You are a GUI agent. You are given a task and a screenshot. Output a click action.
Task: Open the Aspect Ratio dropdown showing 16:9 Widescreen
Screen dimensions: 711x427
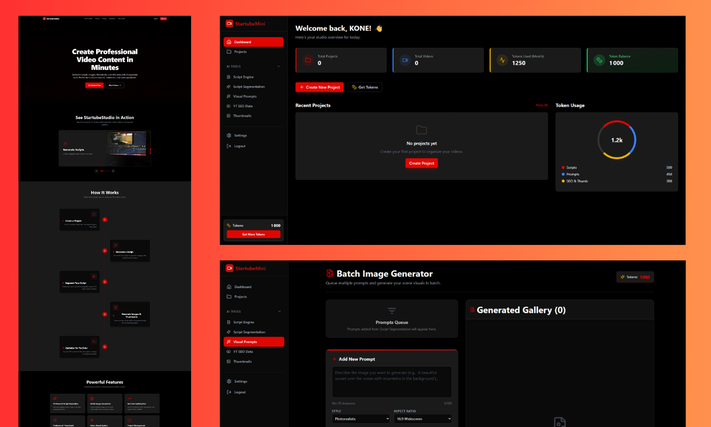point(423,419)
